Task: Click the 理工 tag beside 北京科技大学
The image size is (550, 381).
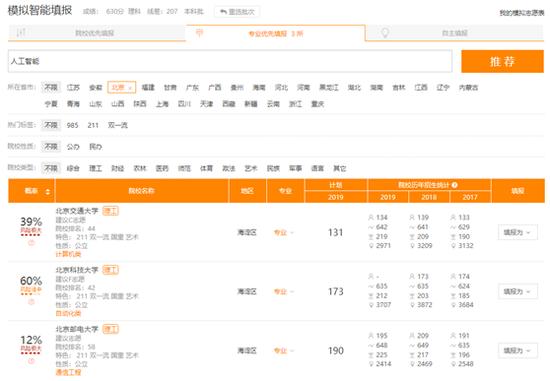Action: [110, 270]
